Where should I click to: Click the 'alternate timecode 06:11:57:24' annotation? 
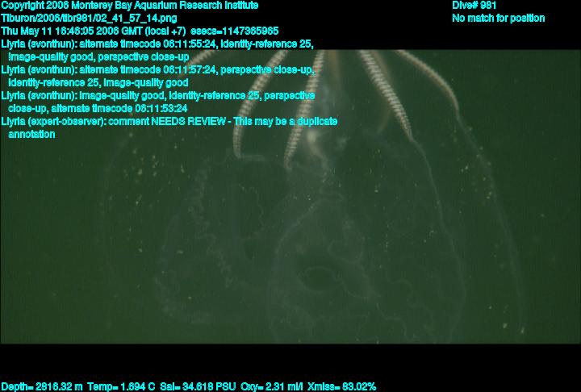pos(147,69)
